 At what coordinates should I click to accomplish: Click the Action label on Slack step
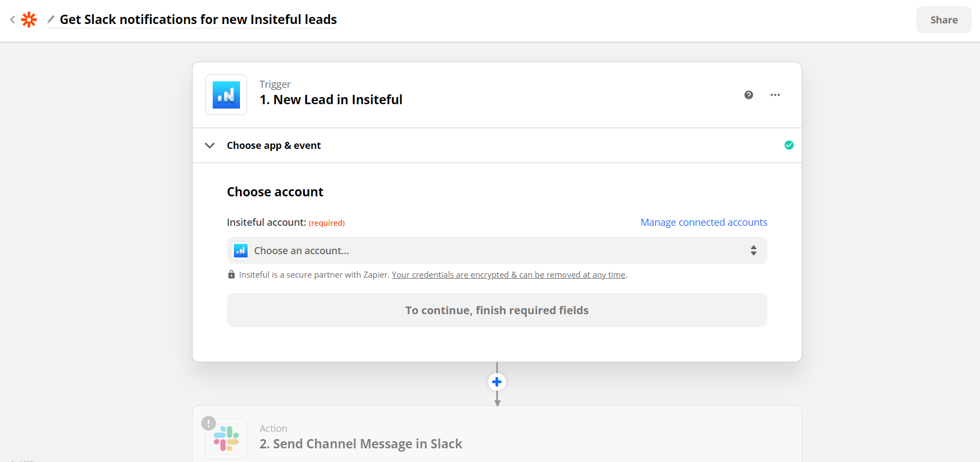click(x=273, y=429)
